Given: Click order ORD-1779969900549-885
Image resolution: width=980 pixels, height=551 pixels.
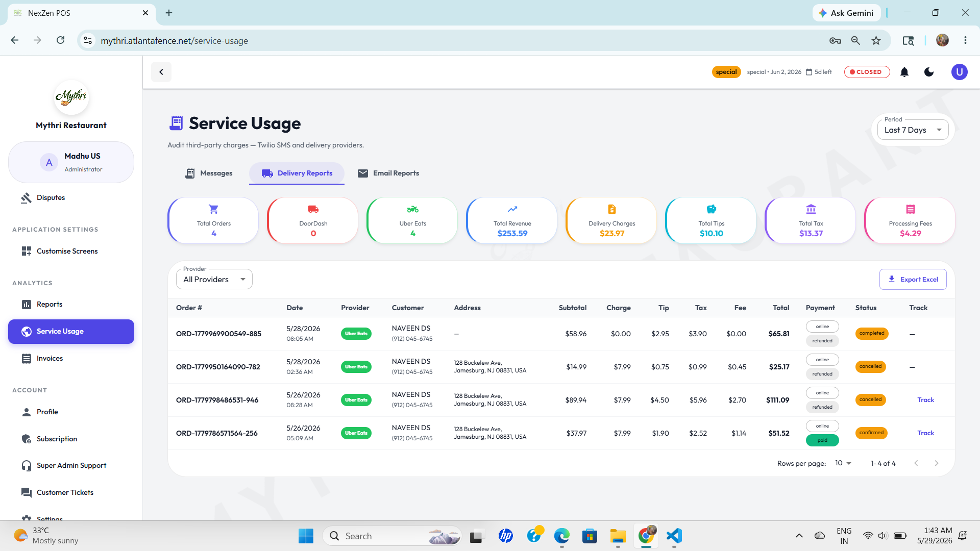Looking at the screenshot, I should [x=218, y=334].
